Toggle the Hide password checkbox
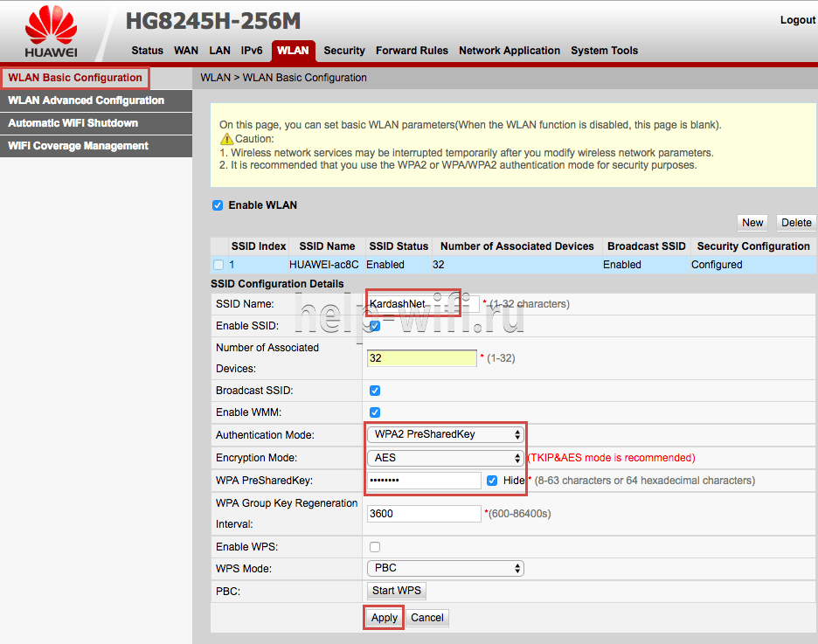This screenshot has height=644, width=818. tap(492, 481)
